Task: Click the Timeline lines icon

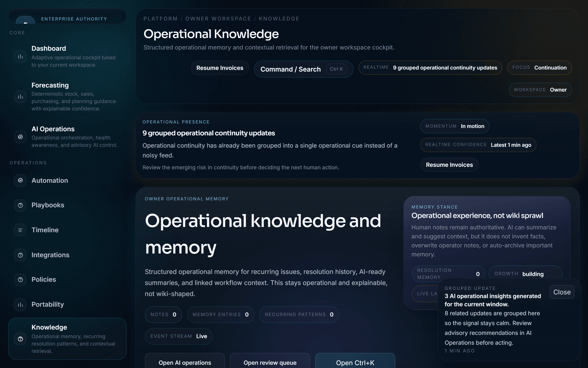Action: 20,230
